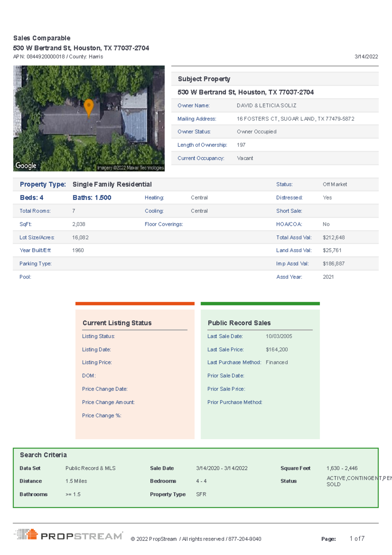Click the Sale Date range 3/14/2020 - 3/14/2022
Viewport: 392px width, 555px height.
coord(222,468)
